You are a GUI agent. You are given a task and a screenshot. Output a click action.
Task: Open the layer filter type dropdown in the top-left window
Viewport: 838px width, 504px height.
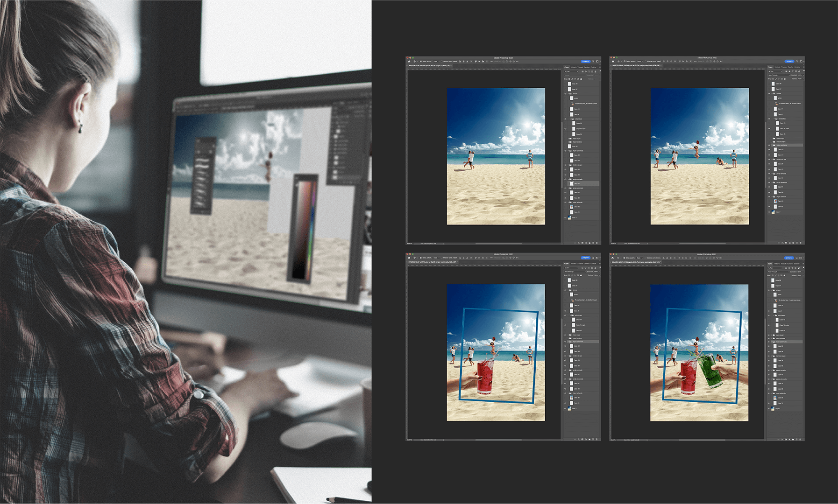572,71
